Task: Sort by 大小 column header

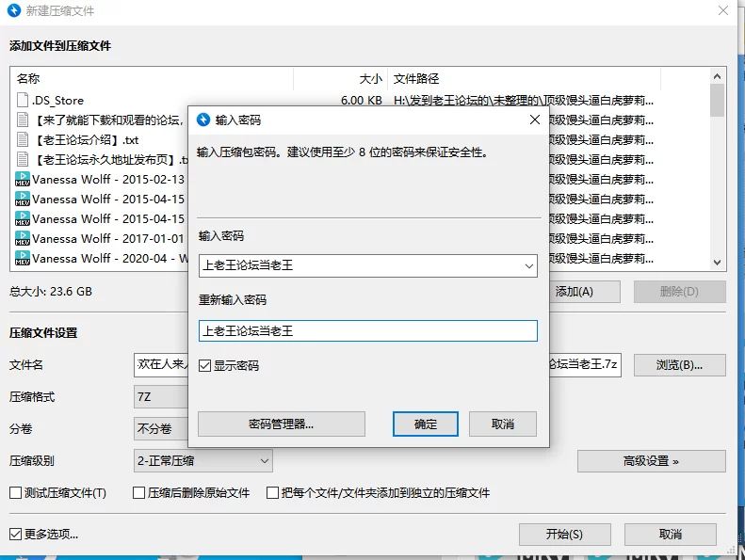Action: (x=340, y=78)
